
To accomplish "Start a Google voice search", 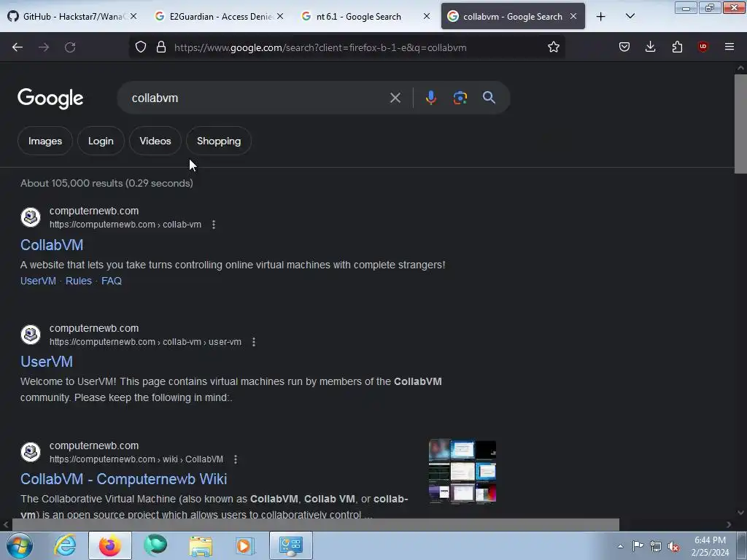I will pyautogui.click(x=430, y=98).
